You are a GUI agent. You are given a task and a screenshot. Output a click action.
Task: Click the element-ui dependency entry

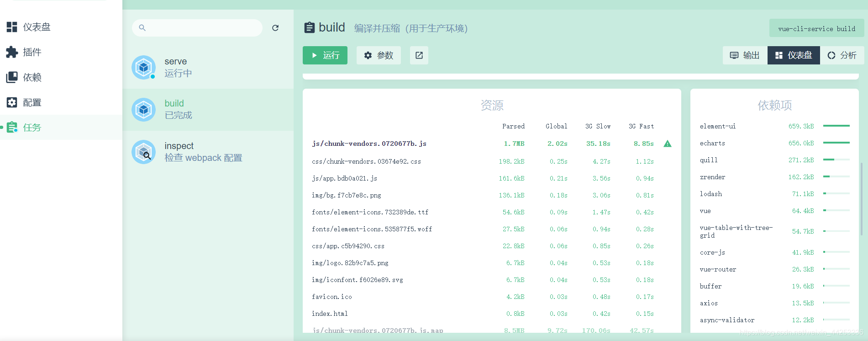tap(774, 126)
